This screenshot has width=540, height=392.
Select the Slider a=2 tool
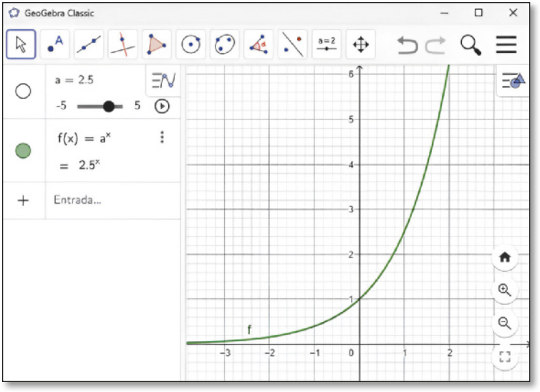click(x=327, y=44)
